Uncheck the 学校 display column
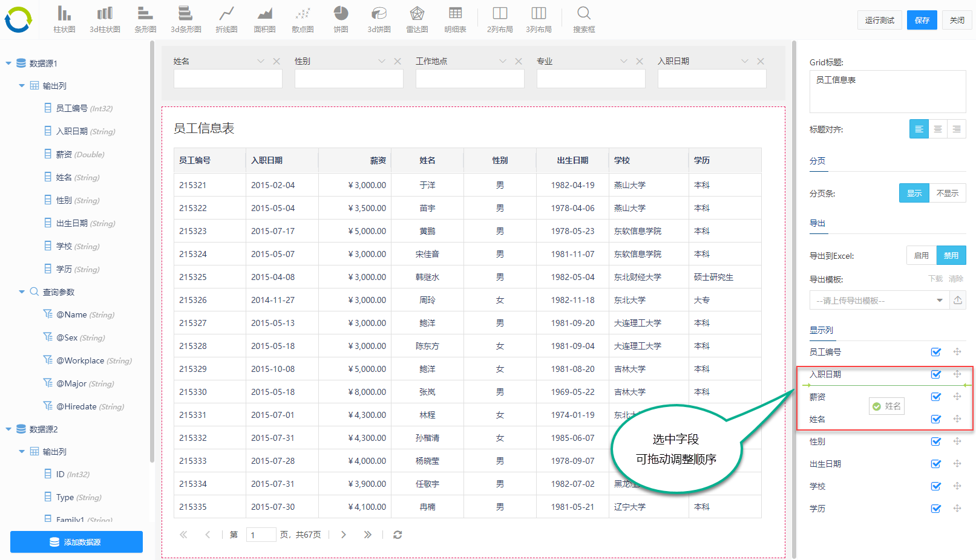 [936, 486]
